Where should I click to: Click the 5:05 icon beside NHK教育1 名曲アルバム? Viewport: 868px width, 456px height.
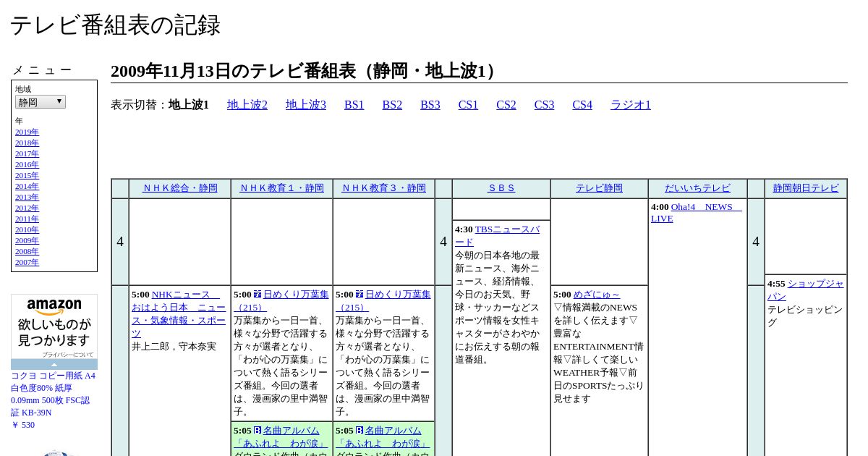tap(258, 431)
